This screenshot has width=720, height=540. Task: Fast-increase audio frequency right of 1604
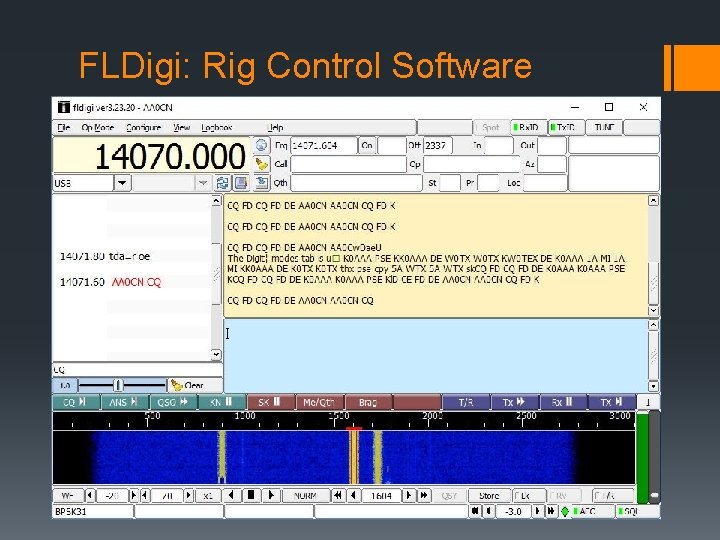click(424, 495)
